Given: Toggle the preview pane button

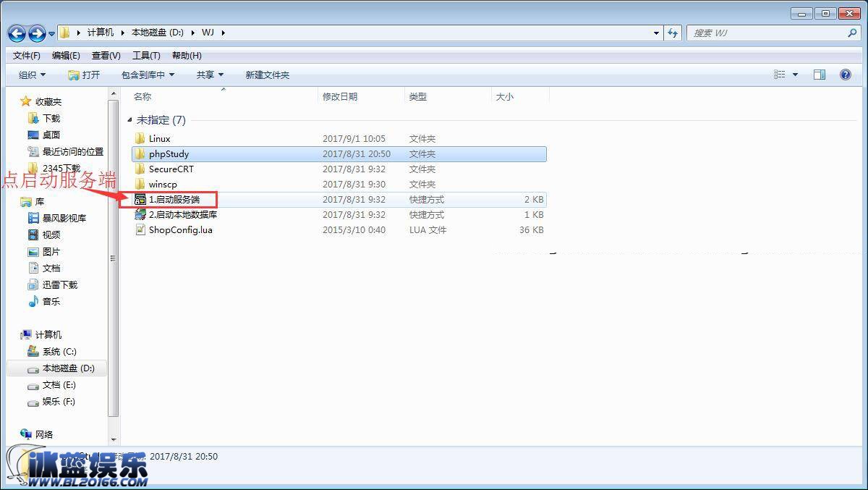Looking at the screenshot, I should (x=820, y=75).
